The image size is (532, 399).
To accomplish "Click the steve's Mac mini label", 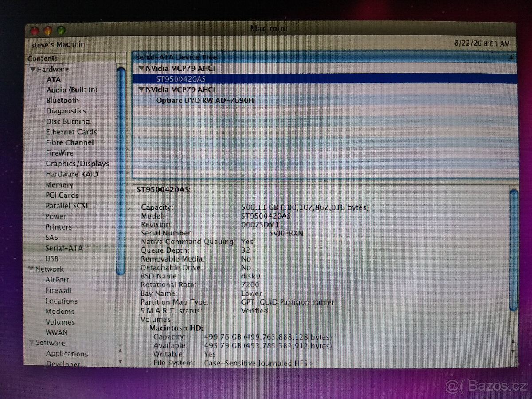I will click(59, 44).
